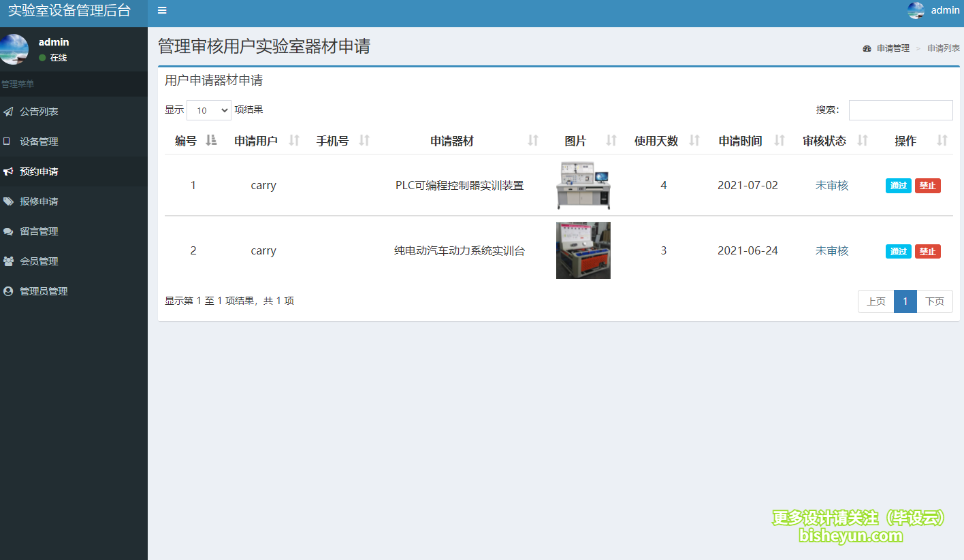Click the 纯电动汽车 equipment image thumbnail
964x560 pixels.
[x=583, y=250]
